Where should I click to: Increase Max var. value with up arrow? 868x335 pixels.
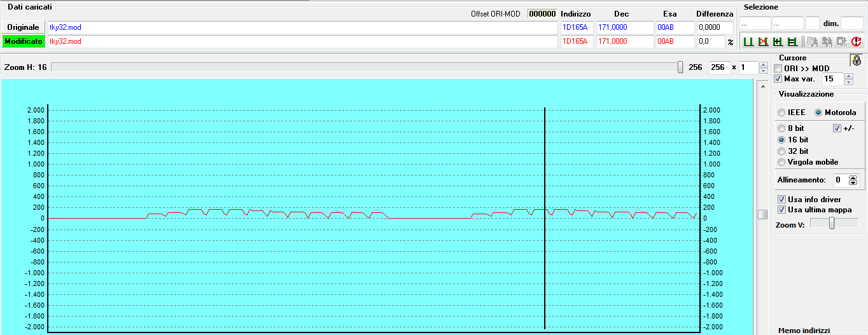(848, 76)
